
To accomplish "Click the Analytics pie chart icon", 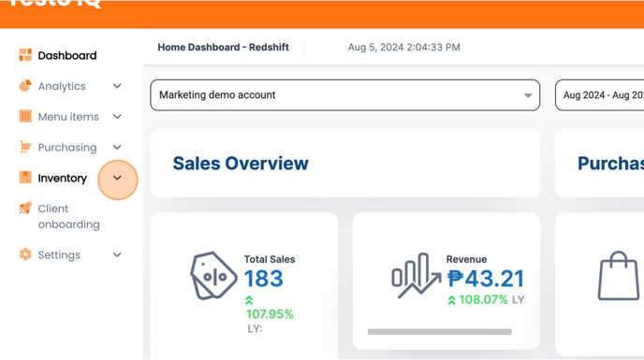I will click(x=25, y=86).
